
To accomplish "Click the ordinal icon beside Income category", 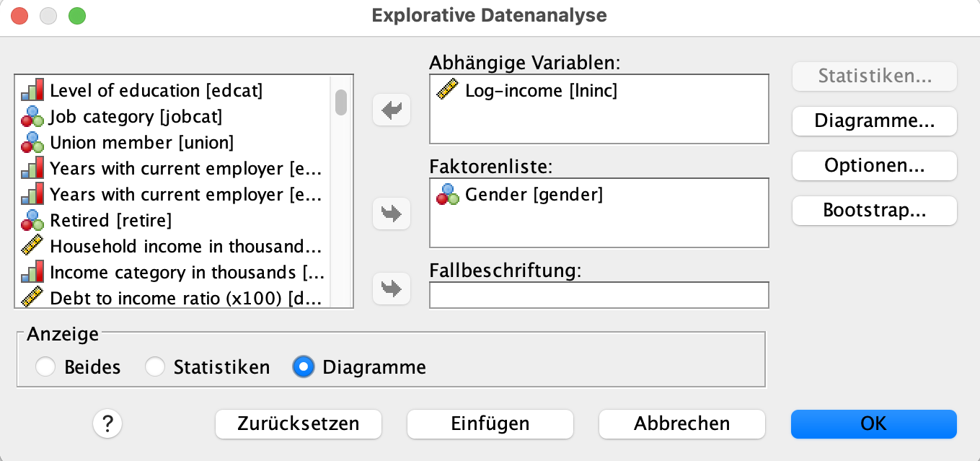I will point(32,273).
